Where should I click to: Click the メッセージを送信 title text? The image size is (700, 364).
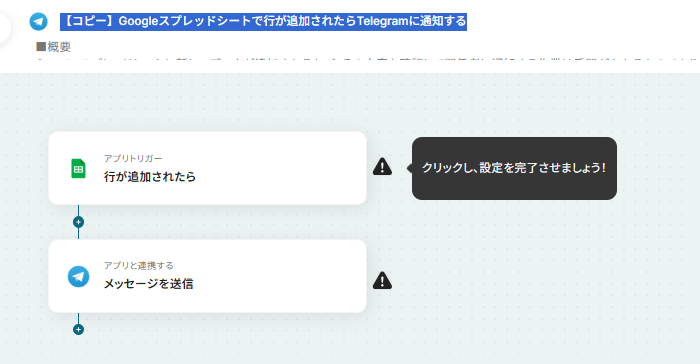pos(149,284)
